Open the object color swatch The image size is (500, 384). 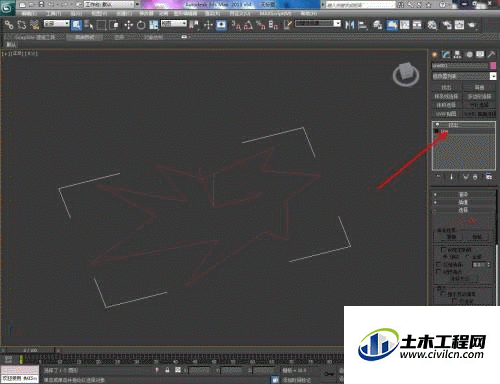pos(493,66)
